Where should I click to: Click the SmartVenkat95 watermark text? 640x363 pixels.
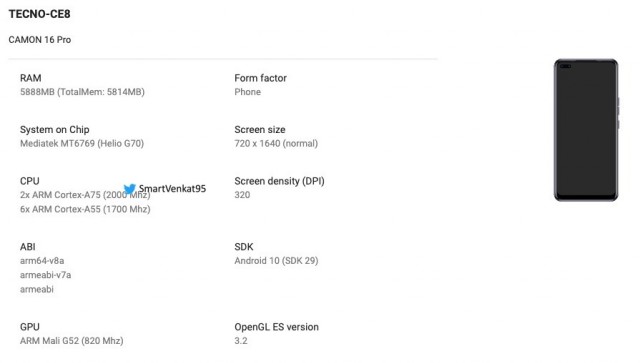click(x=172, y=188)
